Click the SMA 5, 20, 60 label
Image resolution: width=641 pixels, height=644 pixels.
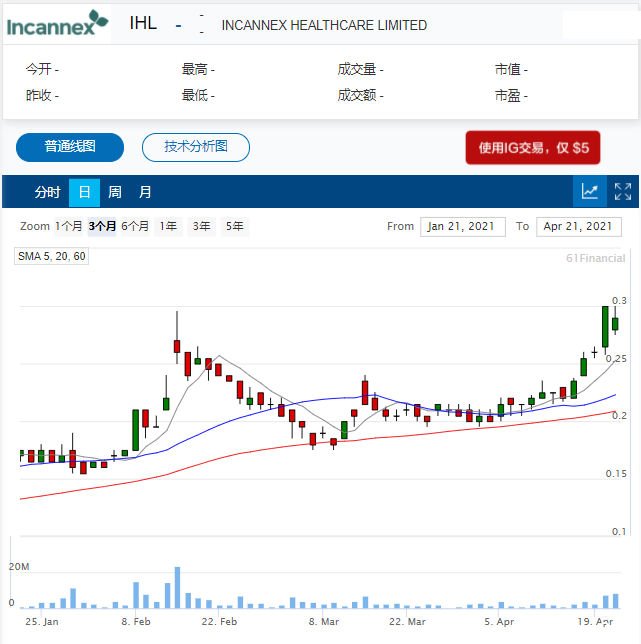pos(51,256)
